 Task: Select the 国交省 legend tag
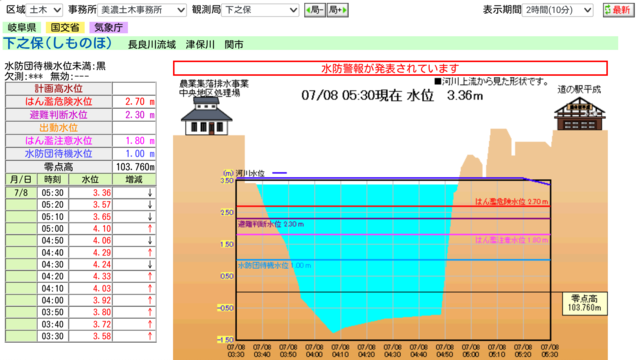coord(65,27)
